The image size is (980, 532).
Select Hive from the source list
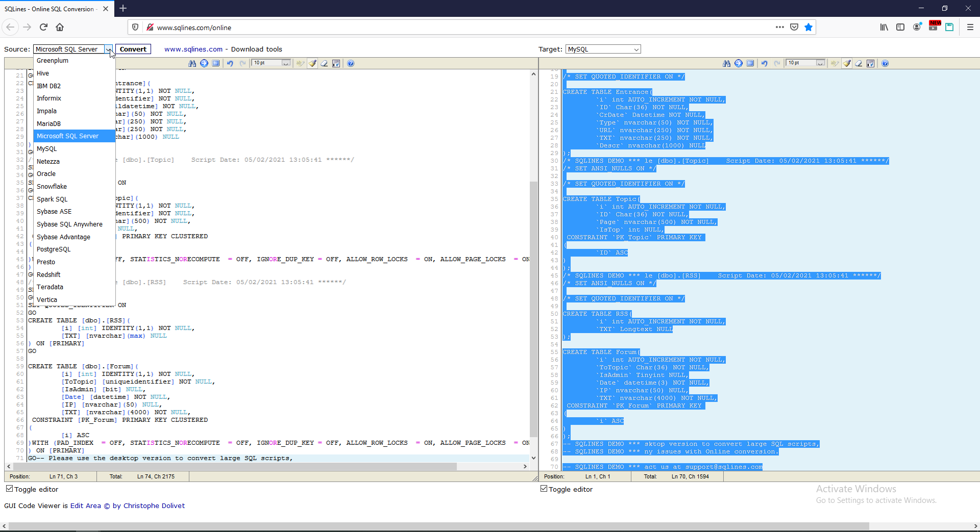click(x=75, y=73)
